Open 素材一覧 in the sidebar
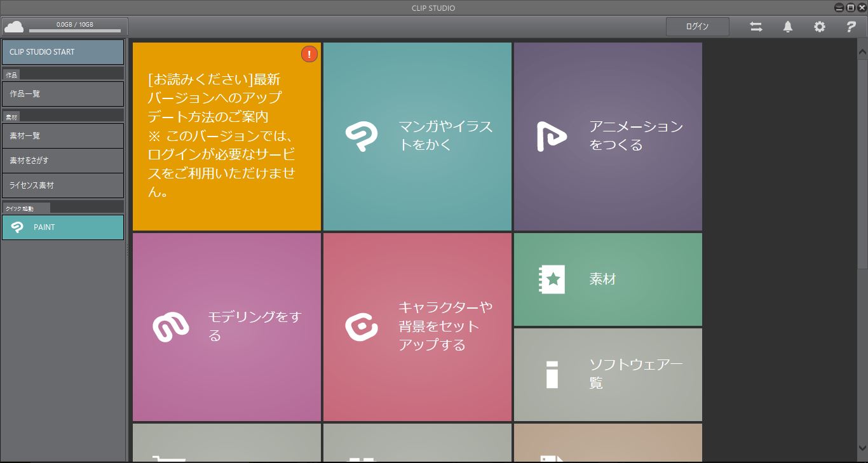The image size is (868, 463). tap(63, 136)
